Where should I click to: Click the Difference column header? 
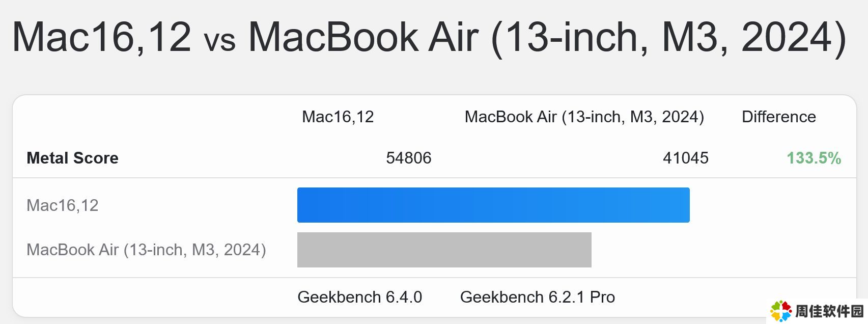coord(779,117)
